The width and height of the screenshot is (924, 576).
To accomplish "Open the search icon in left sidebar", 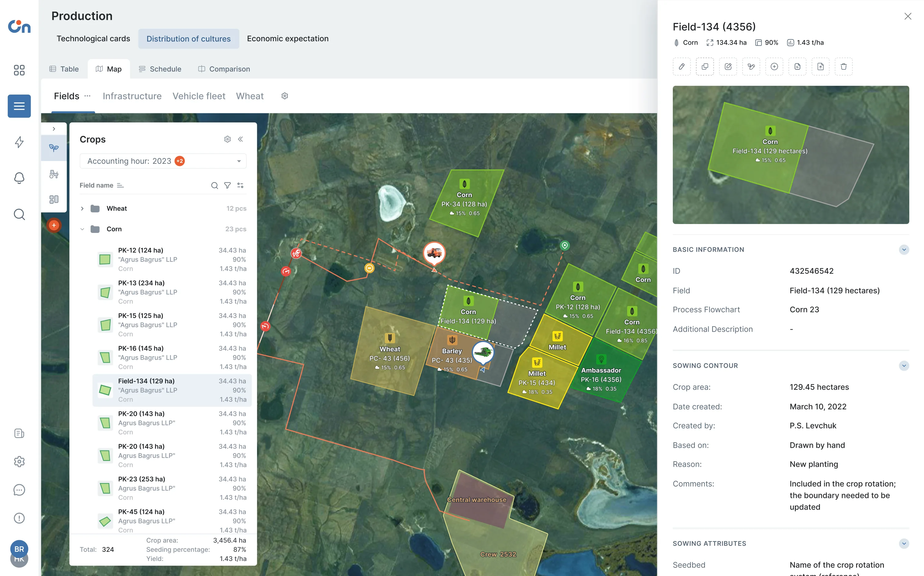I will [x=19, y=215].
